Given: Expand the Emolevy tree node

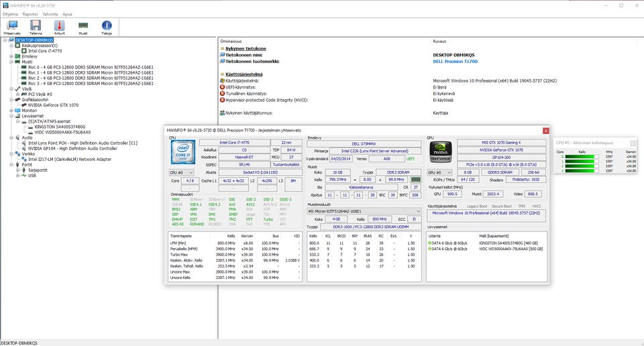Looking at the screenshot, I should (11, 56).
